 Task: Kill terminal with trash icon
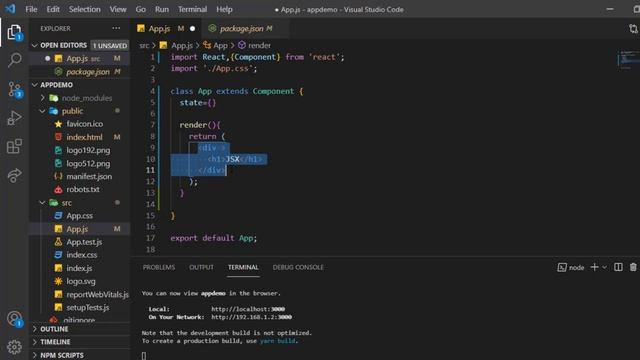tap(633, 267)
